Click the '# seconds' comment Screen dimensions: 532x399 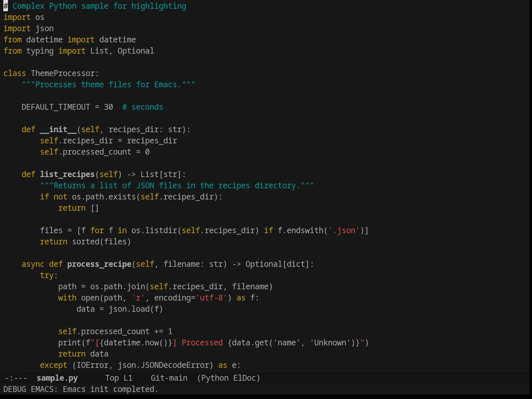tap(143, 107)
